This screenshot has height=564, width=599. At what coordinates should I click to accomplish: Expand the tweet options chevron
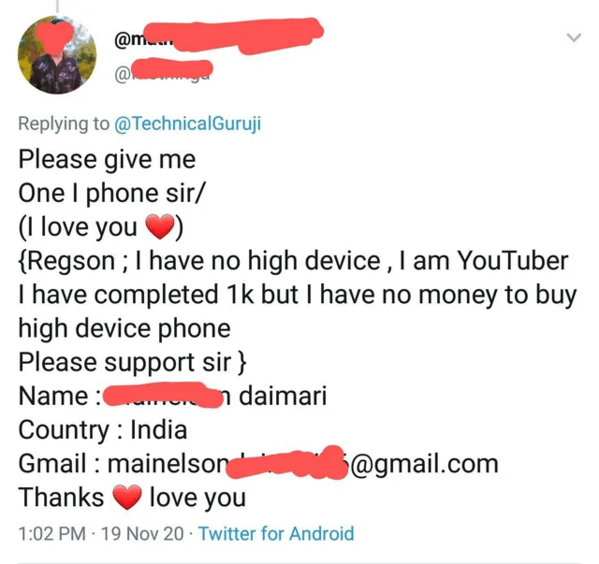tap(574, 37)
